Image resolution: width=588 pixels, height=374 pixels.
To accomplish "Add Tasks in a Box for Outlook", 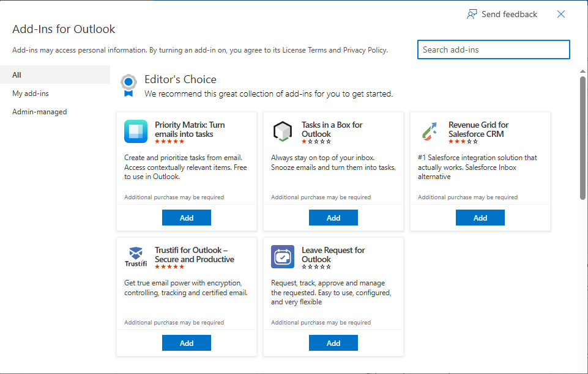I will (333, 218).
